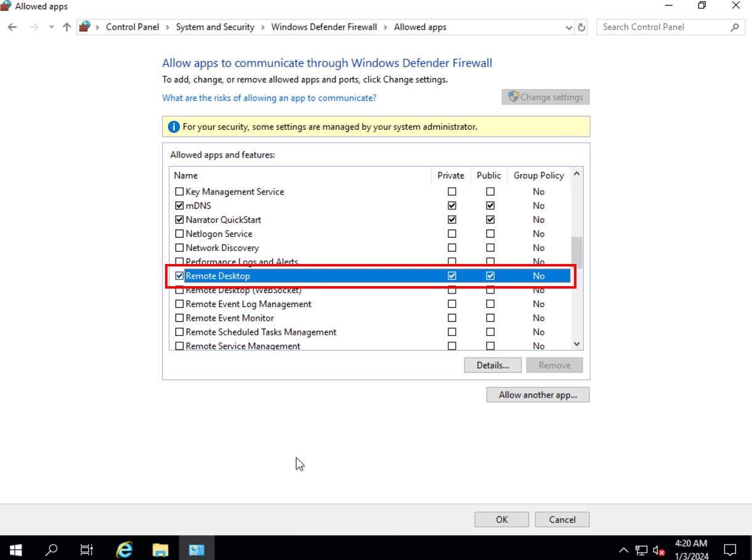The image size is (752, 560).
Task: Open the address bar history dropdown
Action: tap(568, 27)
